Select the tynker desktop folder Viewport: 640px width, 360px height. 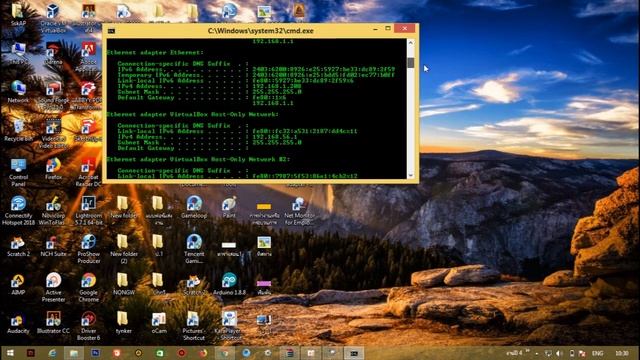124,322
